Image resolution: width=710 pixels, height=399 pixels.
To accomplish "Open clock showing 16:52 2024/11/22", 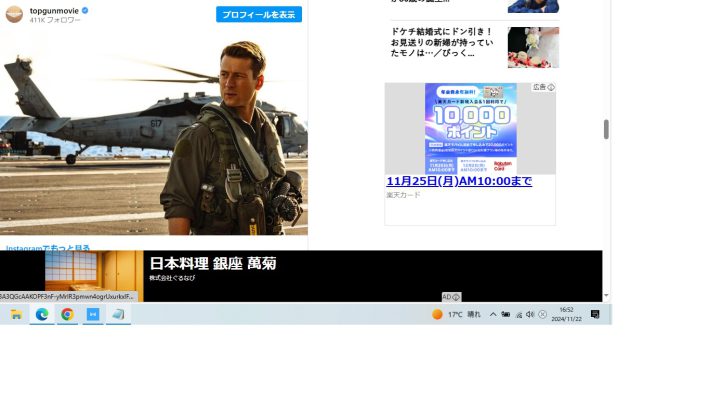I will pyautogui.click(x=566, y=314).
